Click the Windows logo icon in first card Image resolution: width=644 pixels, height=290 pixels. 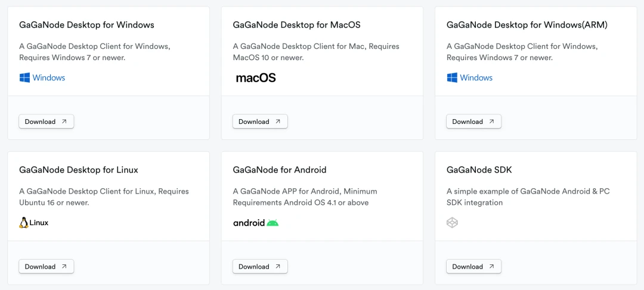click(x=24, y=77)
